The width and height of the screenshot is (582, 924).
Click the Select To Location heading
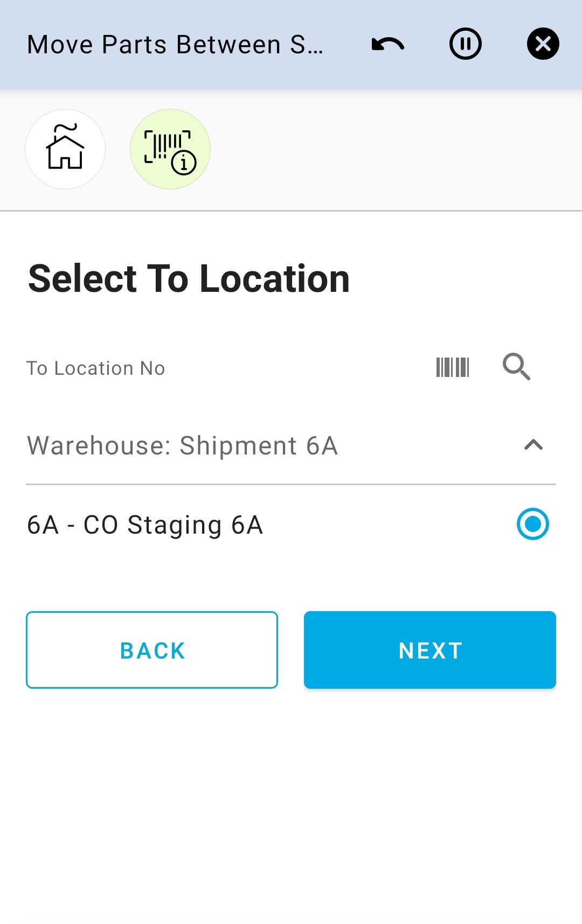[189, 279]
